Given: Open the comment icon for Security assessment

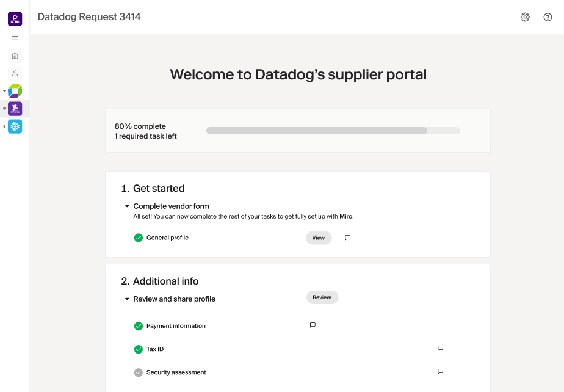Looking at the screenshot, I should coord(440,371).
